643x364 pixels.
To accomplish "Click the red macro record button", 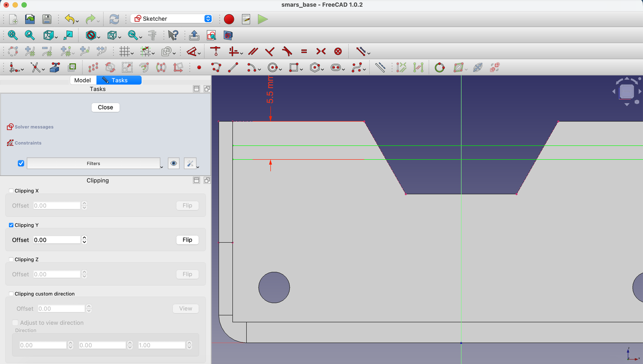I will (x=229, y=19).
